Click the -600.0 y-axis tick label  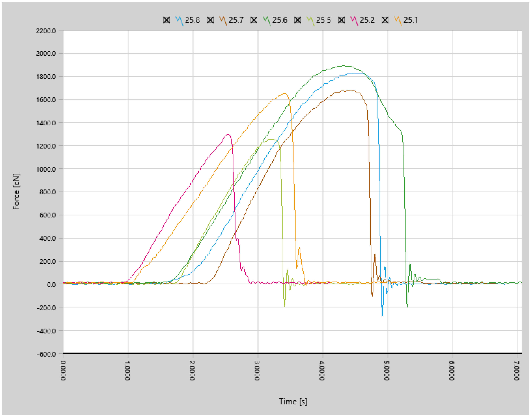pyautogui.click(x=46, y=354)
